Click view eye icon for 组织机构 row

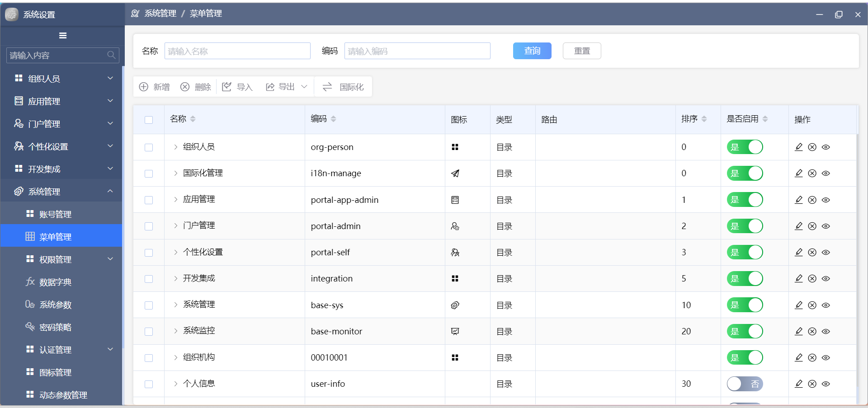coord(826,357)
